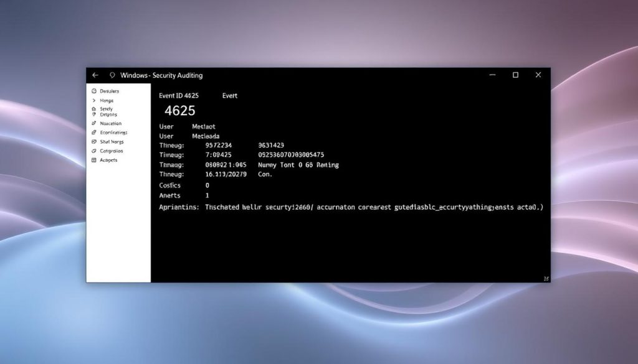
Task: Select the Anerts count value
Action: 208,195
